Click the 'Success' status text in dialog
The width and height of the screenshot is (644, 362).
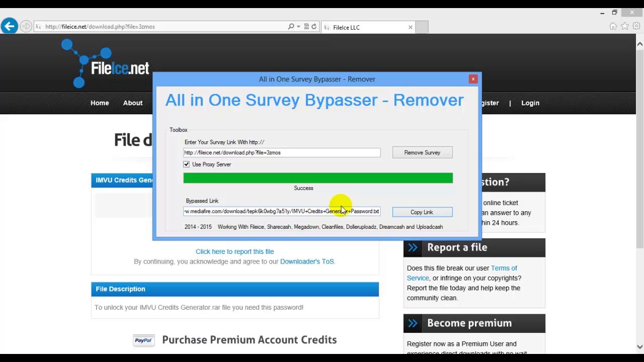303,188
